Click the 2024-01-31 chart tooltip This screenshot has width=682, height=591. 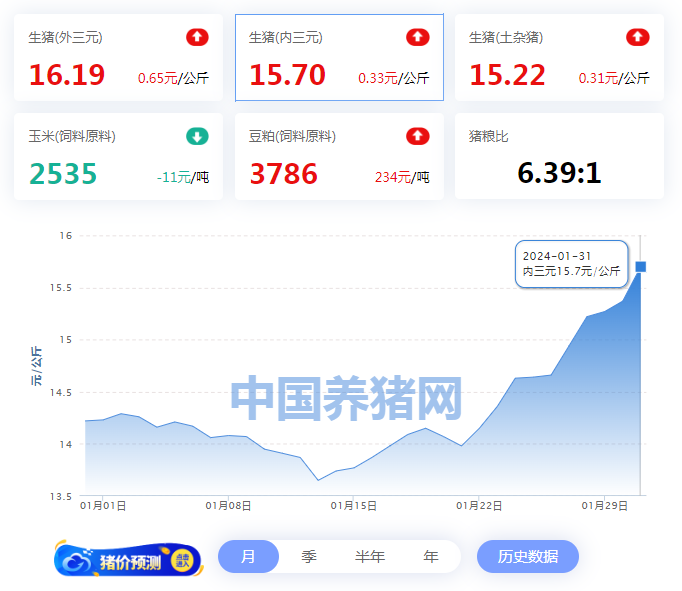tap(572, 264)
